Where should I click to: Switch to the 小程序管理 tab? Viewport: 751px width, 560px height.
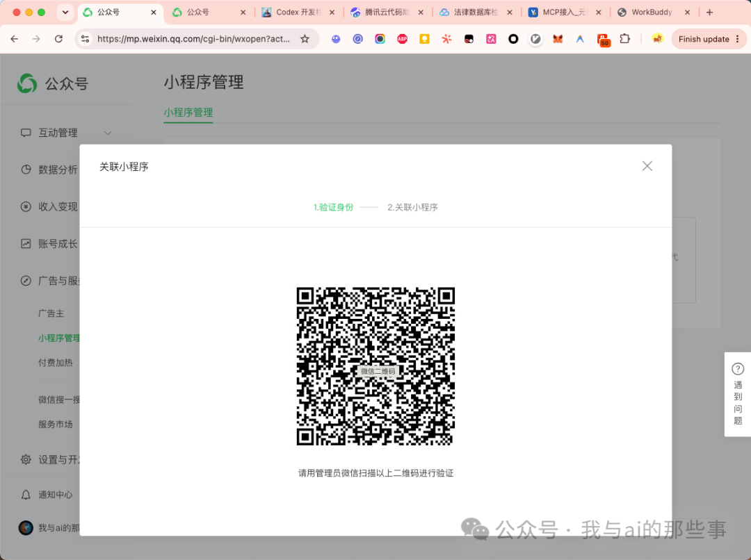click(188, 113)
